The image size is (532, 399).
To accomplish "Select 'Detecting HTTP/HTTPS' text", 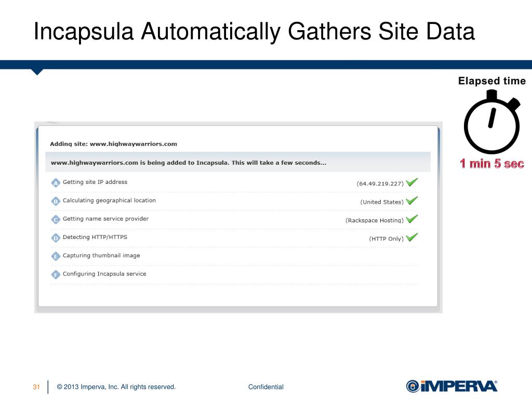I will coord(95,237).
